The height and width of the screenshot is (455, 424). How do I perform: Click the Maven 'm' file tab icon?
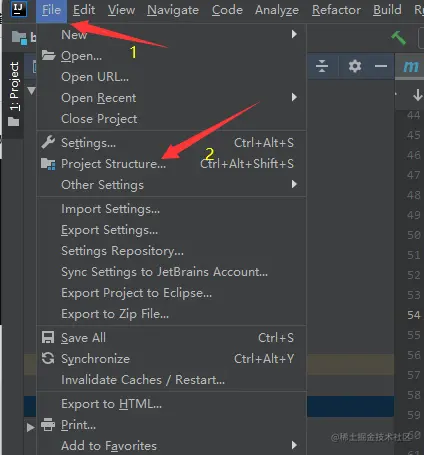click(x=411, y=67)
